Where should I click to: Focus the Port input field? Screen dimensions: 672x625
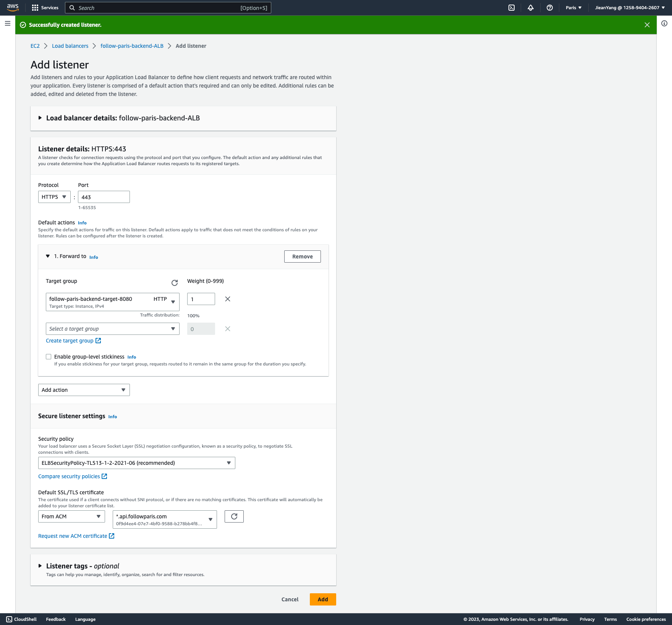tap(104, 197)
